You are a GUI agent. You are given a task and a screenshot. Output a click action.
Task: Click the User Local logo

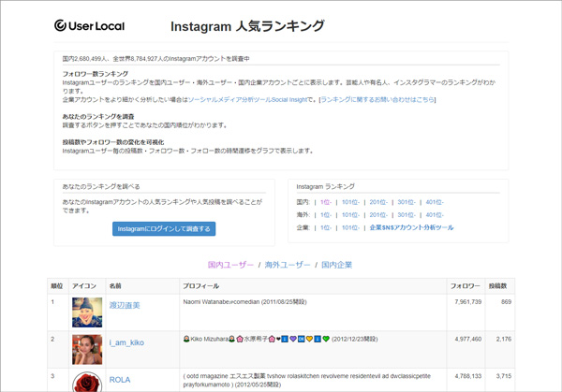click(89, 26)
